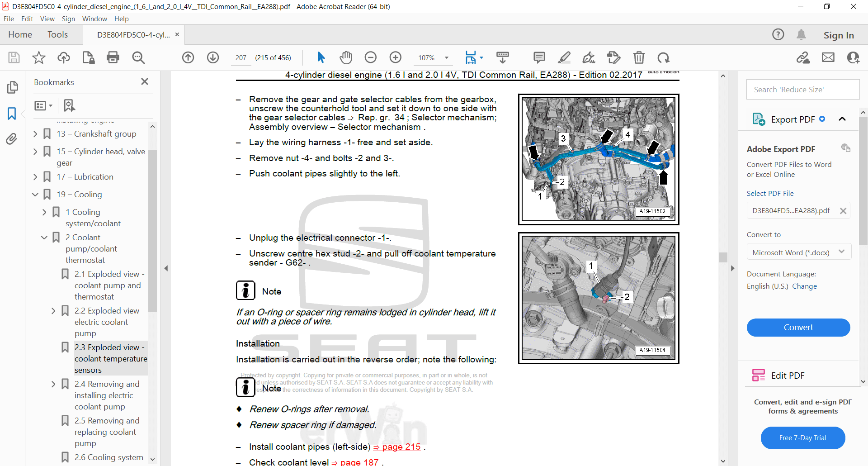Open the Add comment tool
The width and height of the screenshot is (868, 466).
pyautogui.click(x=539, y=57)
